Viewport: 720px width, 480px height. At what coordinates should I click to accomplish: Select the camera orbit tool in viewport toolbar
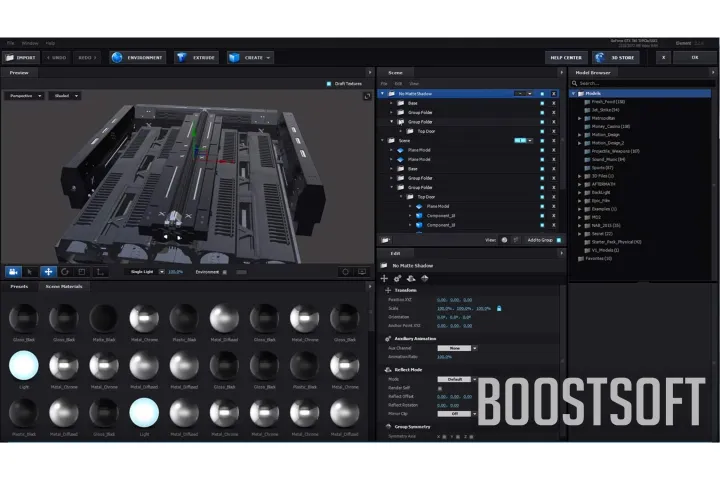(x=13, y=272)
